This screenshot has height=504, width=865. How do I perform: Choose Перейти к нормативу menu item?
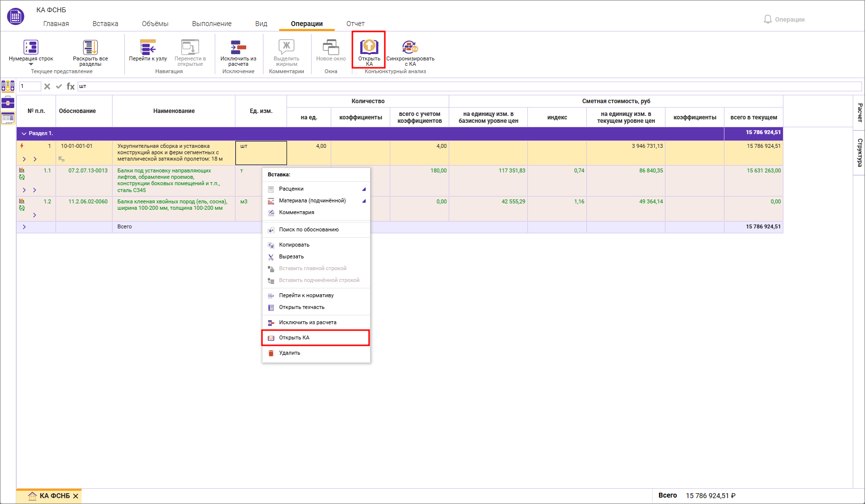[x=316, y=295]
